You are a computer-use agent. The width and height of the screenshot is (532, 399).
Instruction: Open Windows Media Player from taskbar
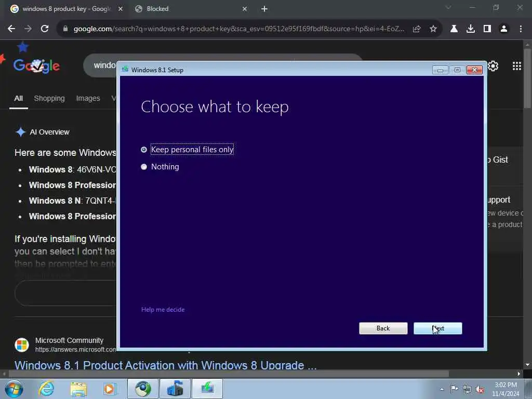coord(110,389)
